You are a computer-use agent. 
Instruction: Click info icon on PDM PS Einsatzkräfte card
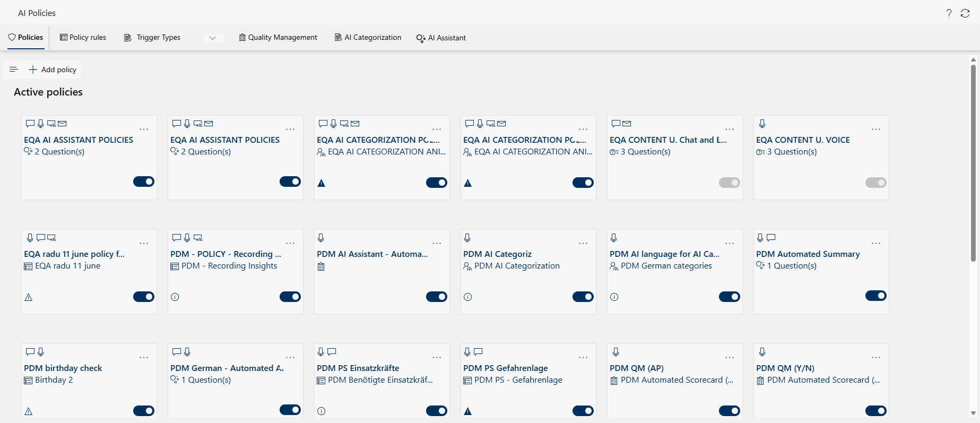[x=321, y=411]
